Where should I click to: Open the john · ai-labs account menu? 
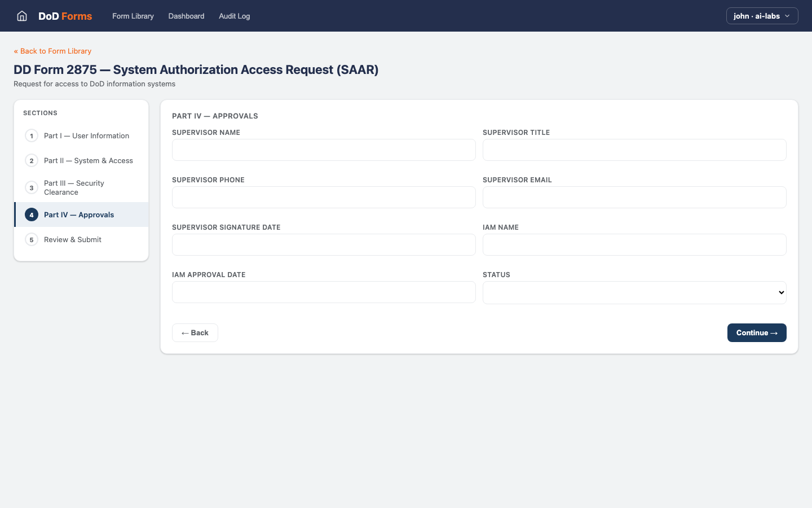(x=762, y=16)
